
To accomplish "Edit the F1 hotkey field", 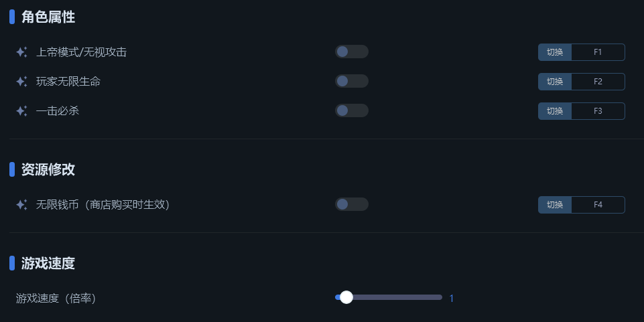I will 598,52.
